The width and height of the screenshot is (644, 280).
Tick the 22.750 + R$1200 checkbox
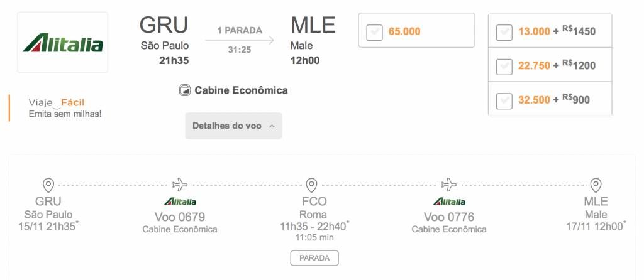(504, 67)
